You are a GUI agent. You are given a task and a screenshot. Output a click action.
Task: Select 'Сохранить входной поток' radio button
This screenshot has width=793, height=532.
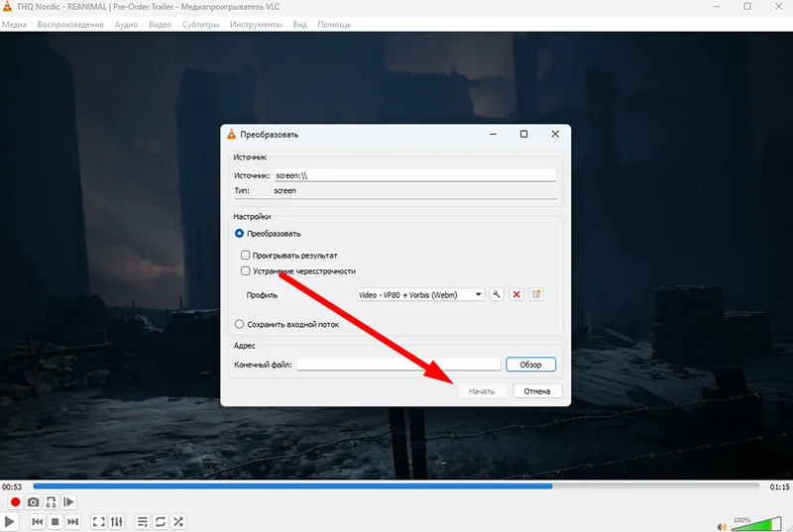pyautogui.click(x=239, y=324)
